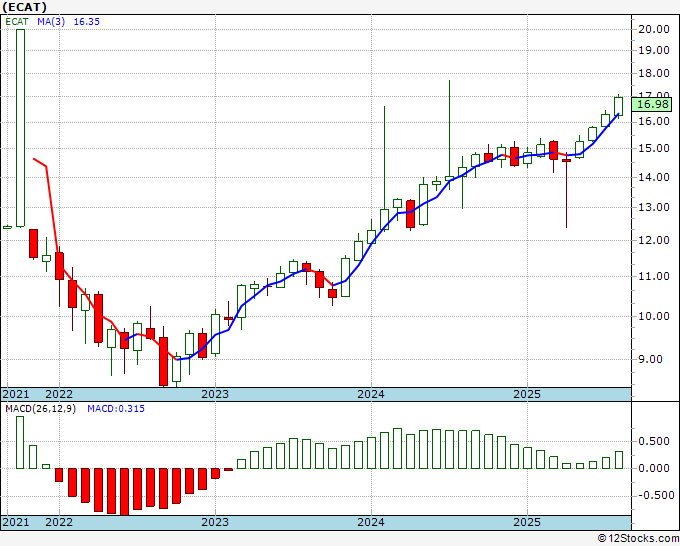This screenshot has width=680, height=546.
Task: Click 2025 on the MACD timeline
Action: click(x=527, y=522)
